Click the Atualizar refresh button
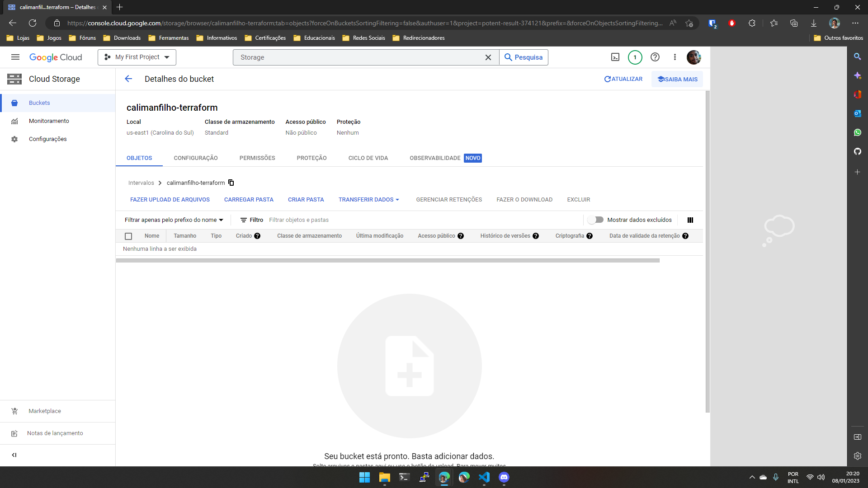The width and height of the screenshot is (868, 488). 623,79
